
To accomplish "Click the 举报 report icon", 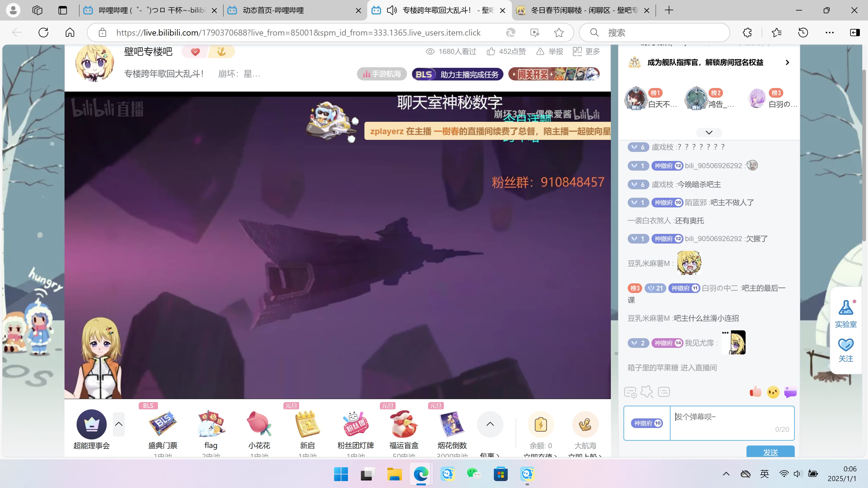I will [x=540, y=52].
